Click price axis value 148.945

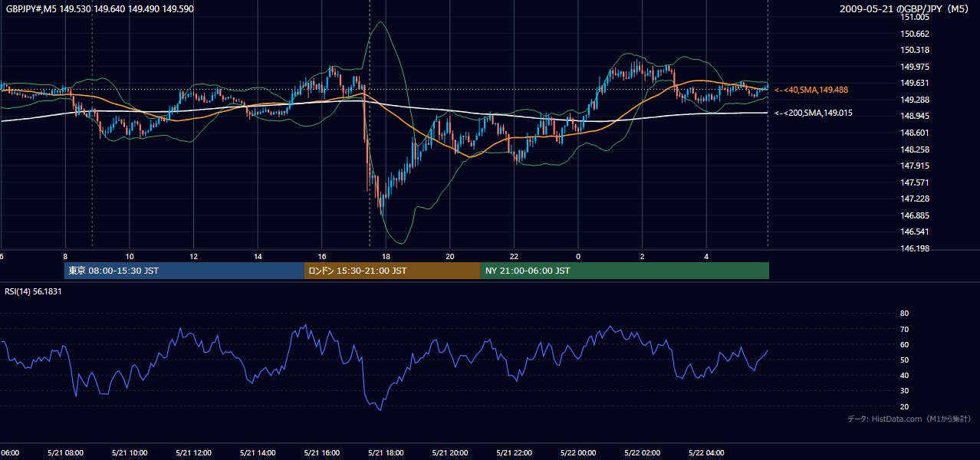914,116
